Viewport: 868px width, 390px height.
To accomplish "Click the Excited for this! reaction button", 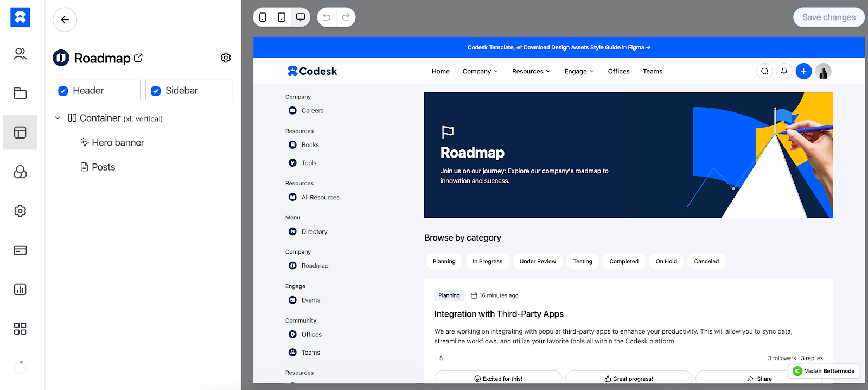I will click(498, 378).
